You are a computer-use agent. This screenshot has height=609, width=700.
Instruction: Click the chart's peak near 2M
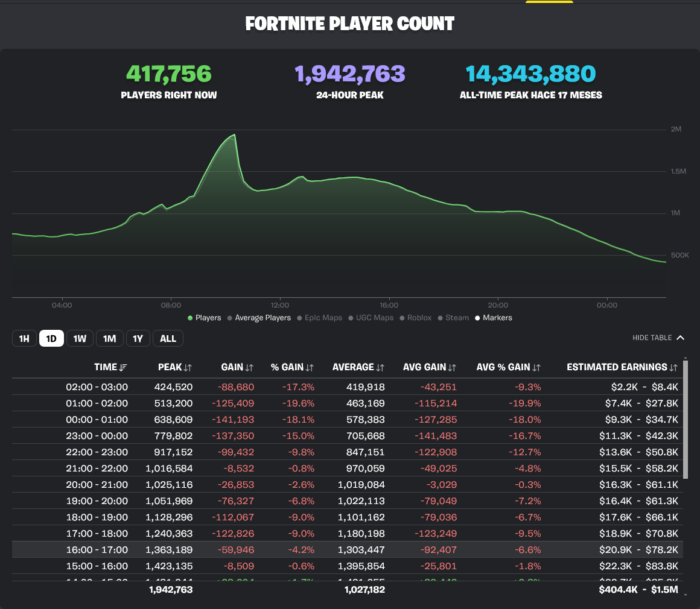tap(234, 134)
